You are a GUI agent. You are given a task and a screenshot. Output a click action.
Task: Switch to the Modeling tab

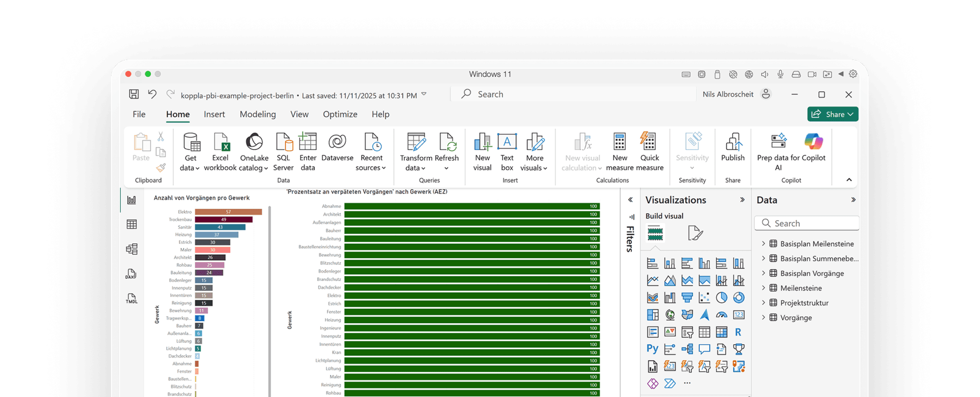[x=258, y=114]
